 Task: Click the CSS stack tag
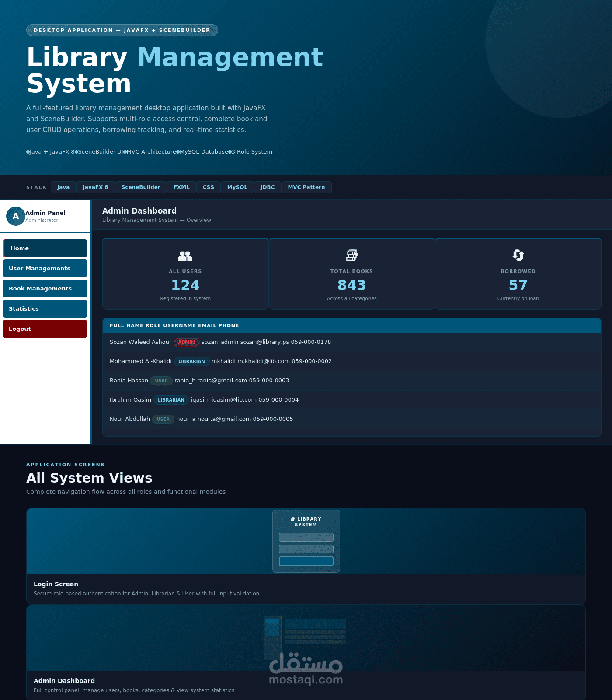(x=209, y=187)
